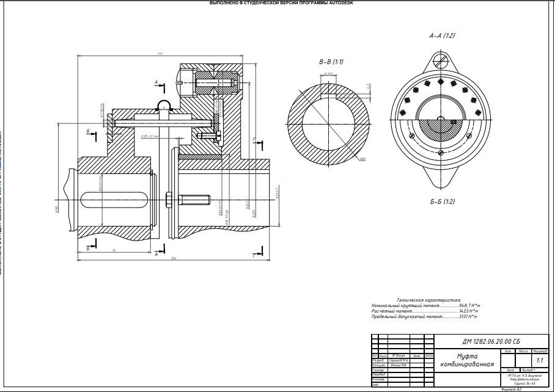Click the keyway slot on the left shaft
The height and width of the screenshot is (392, 555).
114,200
